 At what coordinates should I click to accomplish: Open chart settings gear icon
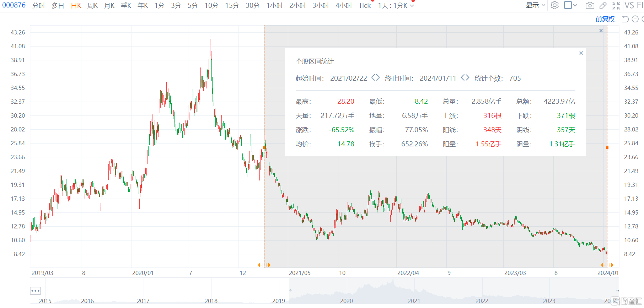[554, 5]
